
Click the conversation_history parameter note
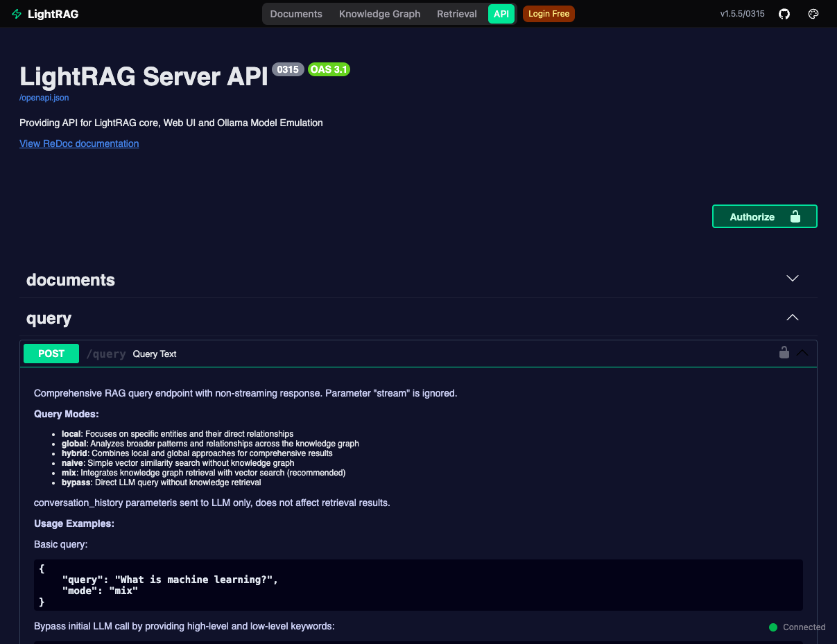click(212, 503)
